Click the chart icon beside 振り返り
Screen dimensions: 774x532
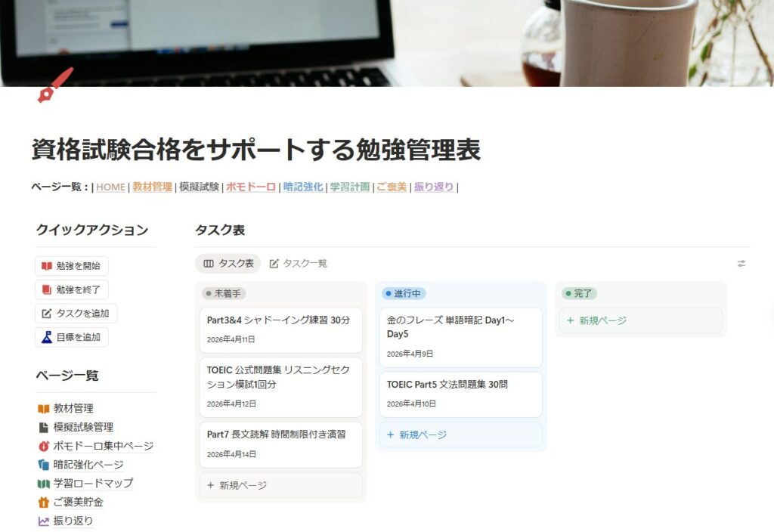(43, 521)
